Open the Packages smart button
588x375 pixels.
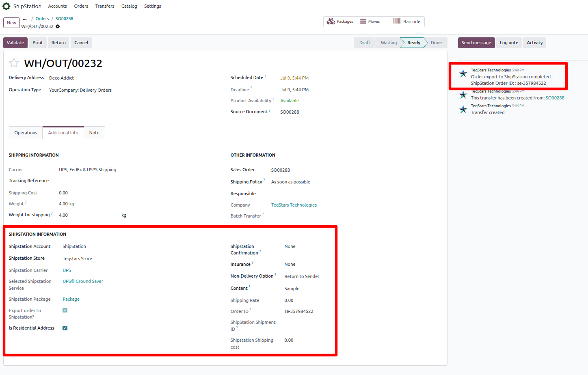pyautogui.click(x=340, y=22)
